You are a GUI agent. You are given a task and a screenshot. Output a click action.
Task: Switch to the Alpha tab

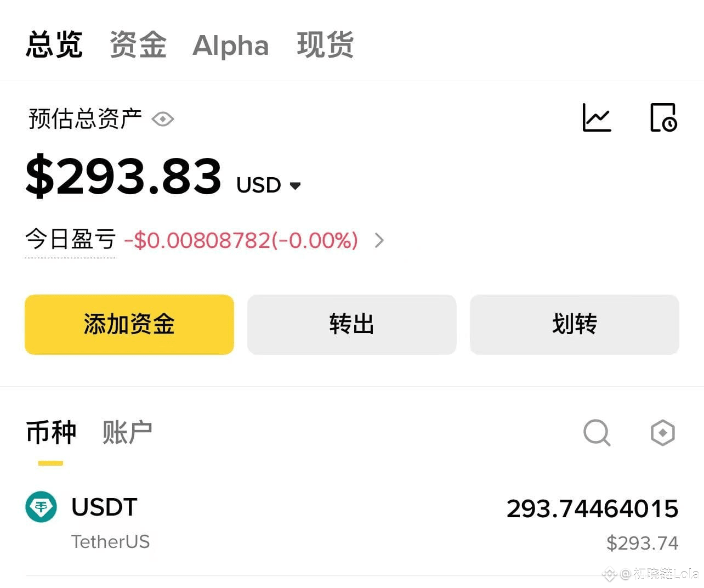(231, 46)
